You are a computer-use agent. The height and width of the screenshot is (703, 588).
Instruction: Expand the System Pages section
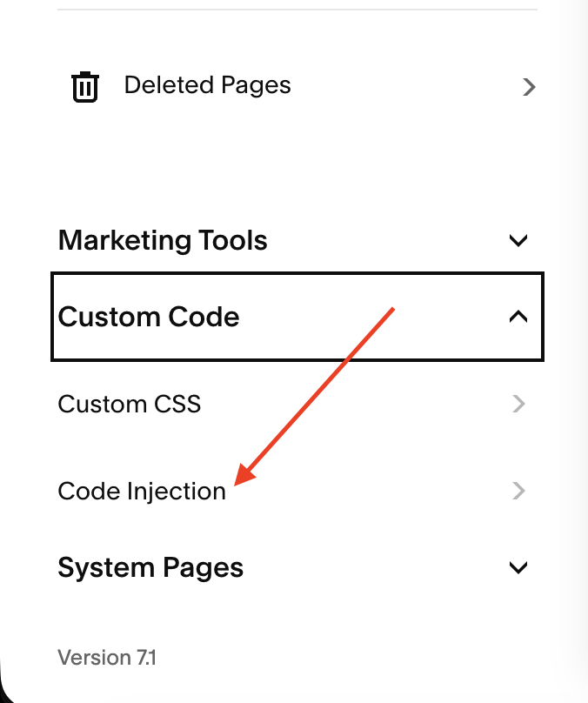click(x=297, y=567)
